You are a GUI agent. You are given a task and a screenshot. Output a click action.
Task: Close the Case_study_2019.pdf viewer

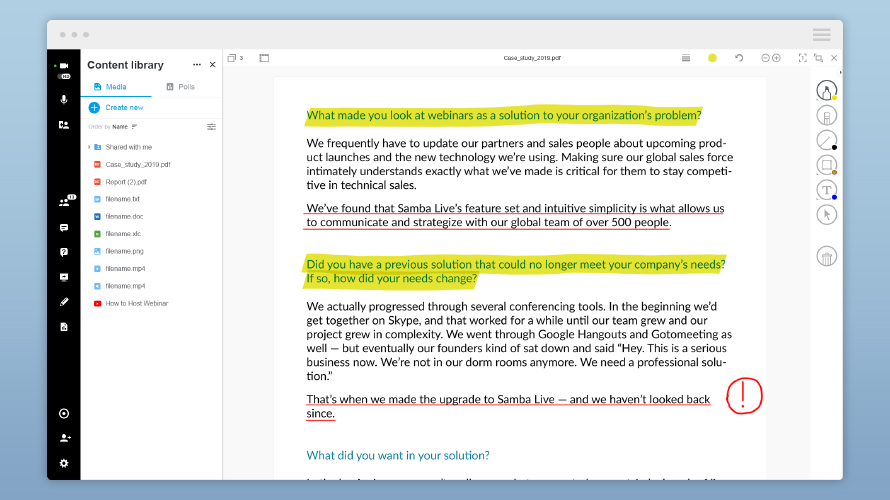click(x=834, y=58)
